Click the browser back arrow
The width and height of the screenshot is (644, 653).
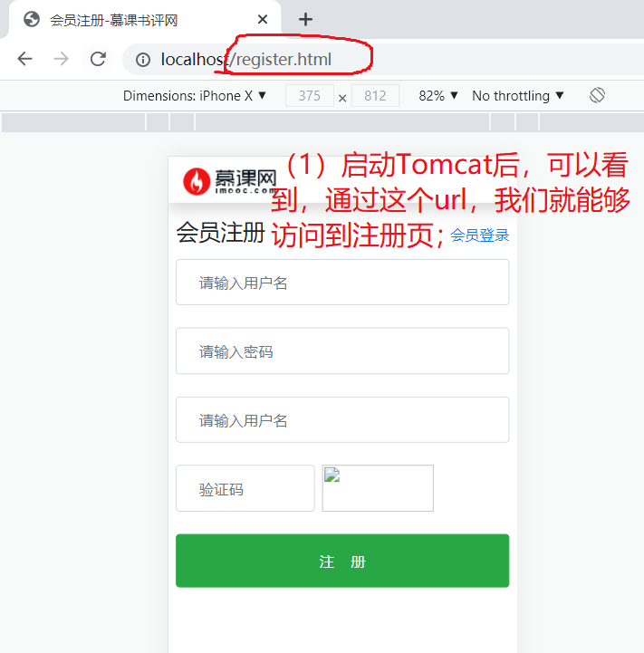click(25, 59)
